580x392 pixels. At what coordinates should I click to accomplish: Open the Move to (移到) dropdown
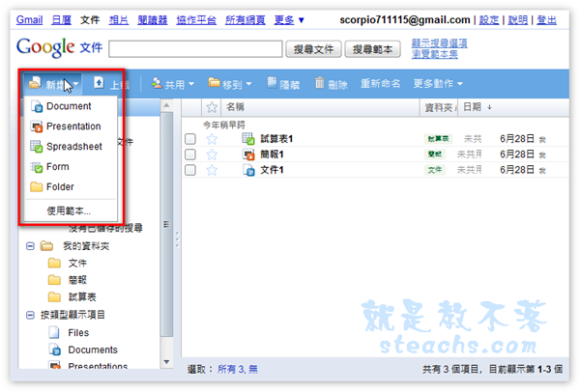tap(230, 84)
